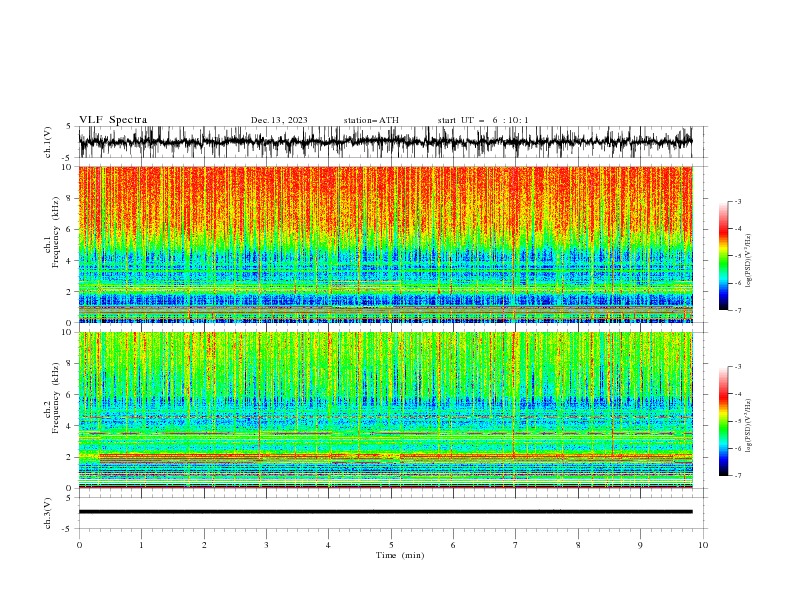Click ch.1 frequency tick label "2"

point(70,292)
